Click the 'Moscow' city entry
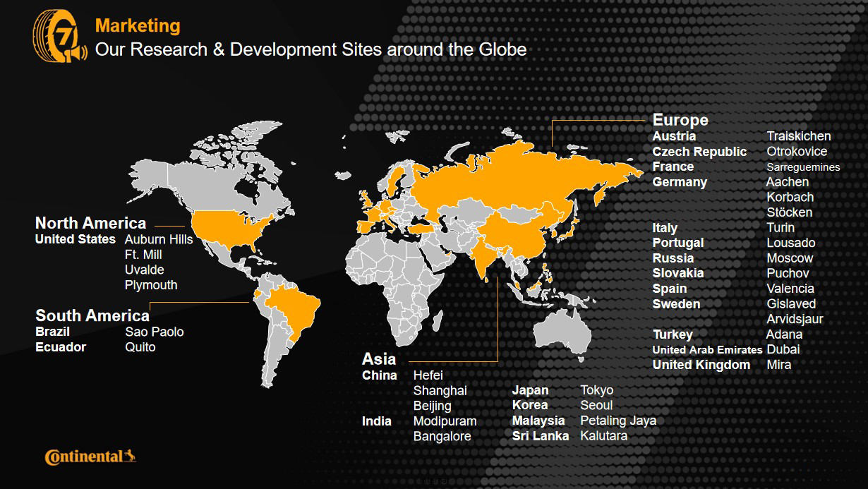 tap(790, 258)
